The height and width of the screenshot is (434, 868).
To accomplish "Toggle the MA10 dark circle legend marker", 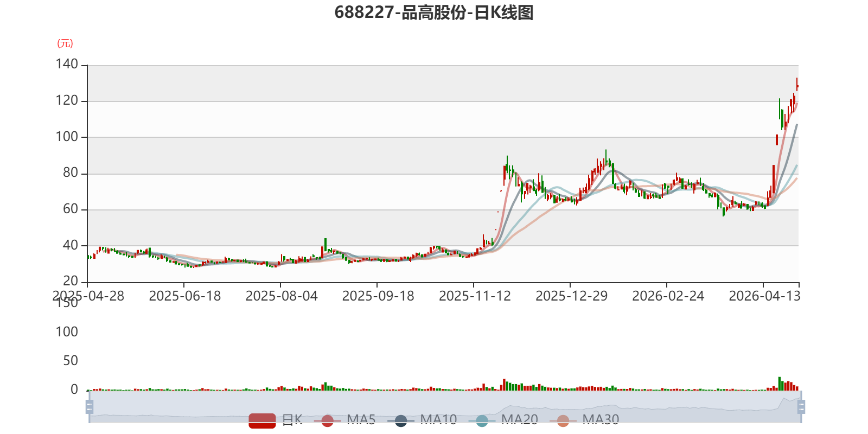I will point(400,420).
